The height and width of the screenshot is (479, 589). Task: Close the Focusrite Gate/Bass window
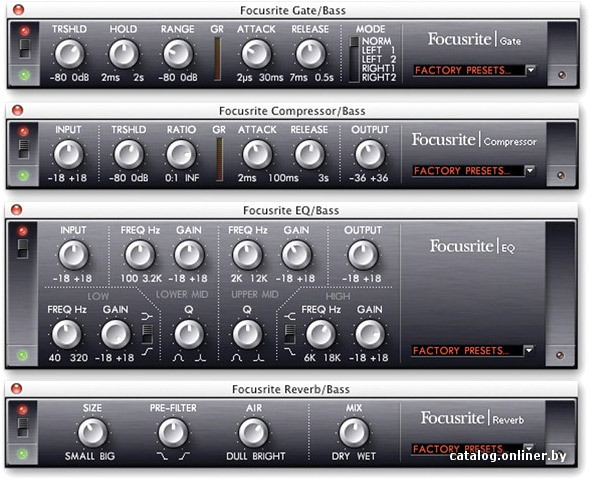[x=18, y=10]
